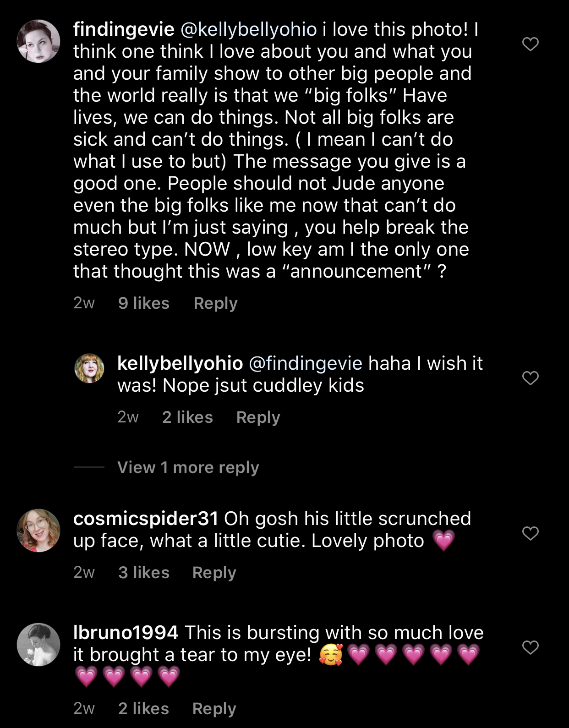Tap the heart beside lbruno1994's comment
This screenshot has width=569, height=728.
[x=531, y=647]
